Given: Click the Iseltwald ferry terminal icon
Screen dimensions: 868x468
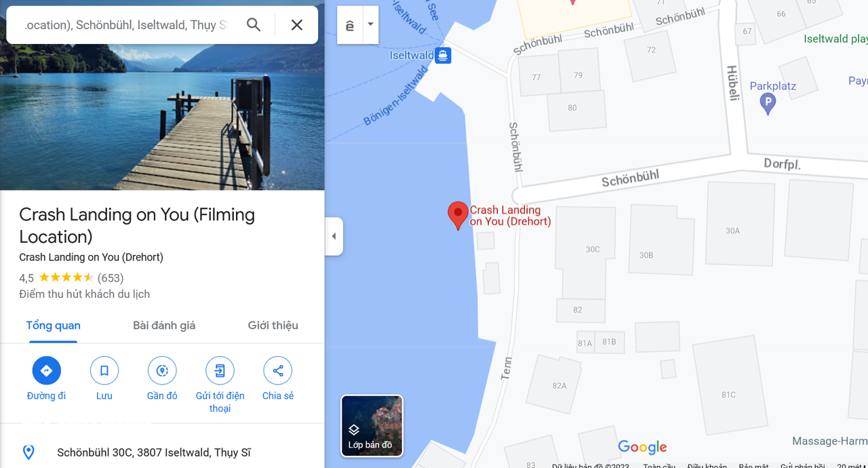Looking at the screenshot, I should coord(443,56).
